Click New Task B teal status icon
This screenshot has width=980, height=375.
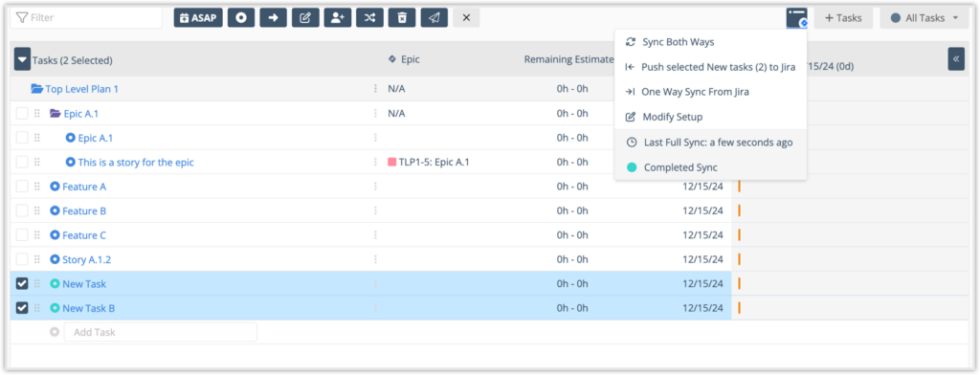click(x=55, y=309)
